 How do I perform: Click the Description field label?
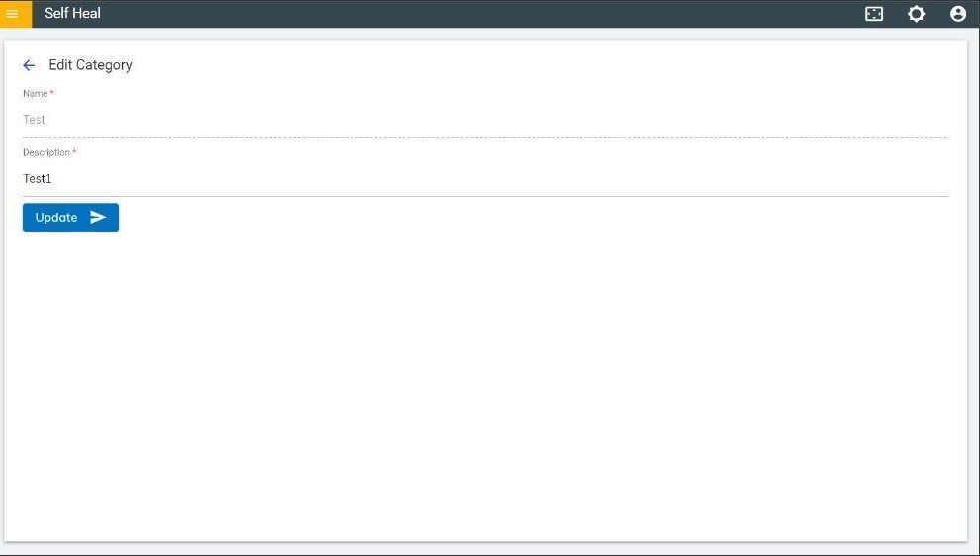[46, 152]
